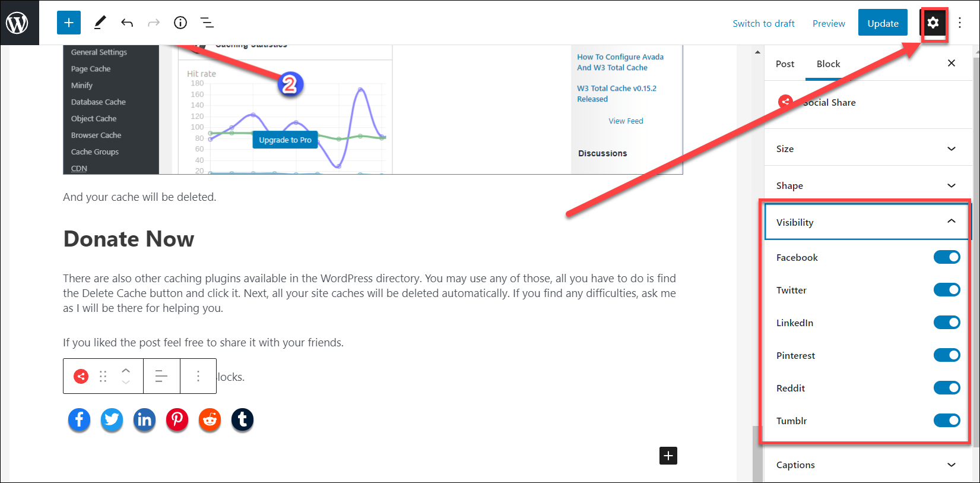The image size is (980, 483).
Task: Switch to the Block tab
Action: pos(828,64)
